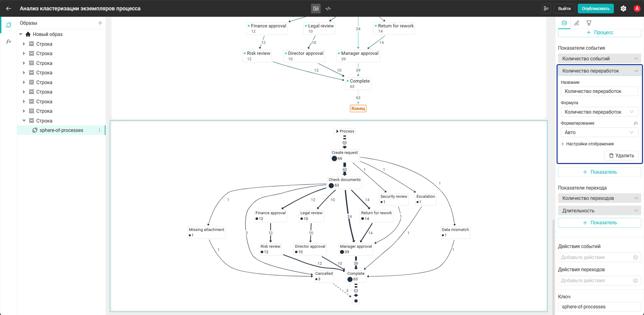Click the home icon beside Новый образ
644x315 pixels.
click(x=28, y=34)
